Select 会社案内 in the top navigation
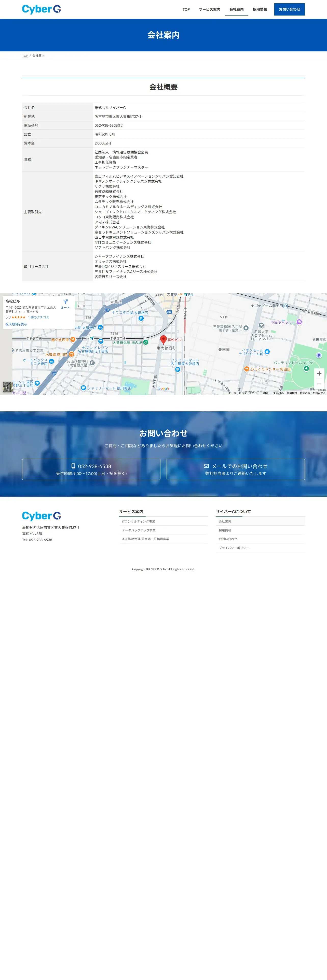 pyautogui.click(x=236, y=9)
